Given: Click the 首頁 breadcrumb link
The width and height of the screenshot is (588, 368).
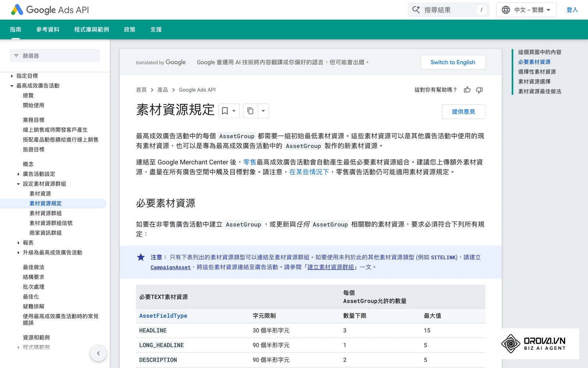Looking at the screenshot, I should click(x=141, y=90).
